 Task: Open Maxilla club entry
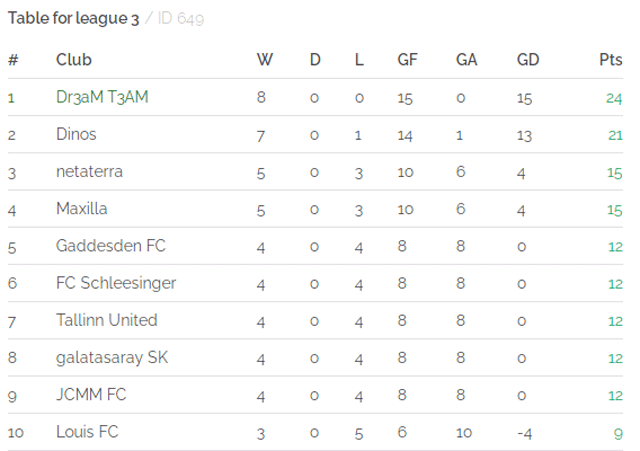pyautogui.click(x=82, y=209)
